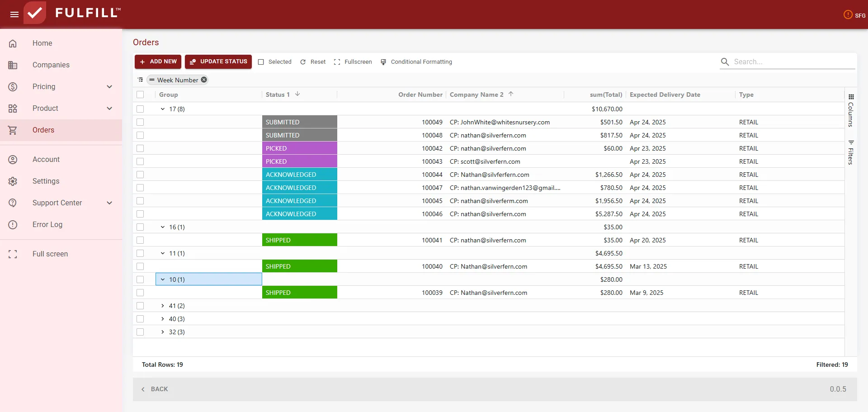This screenshot has height=412, width=868.
Task: Open Conditional Formatting options
Action: coord(416,62)
